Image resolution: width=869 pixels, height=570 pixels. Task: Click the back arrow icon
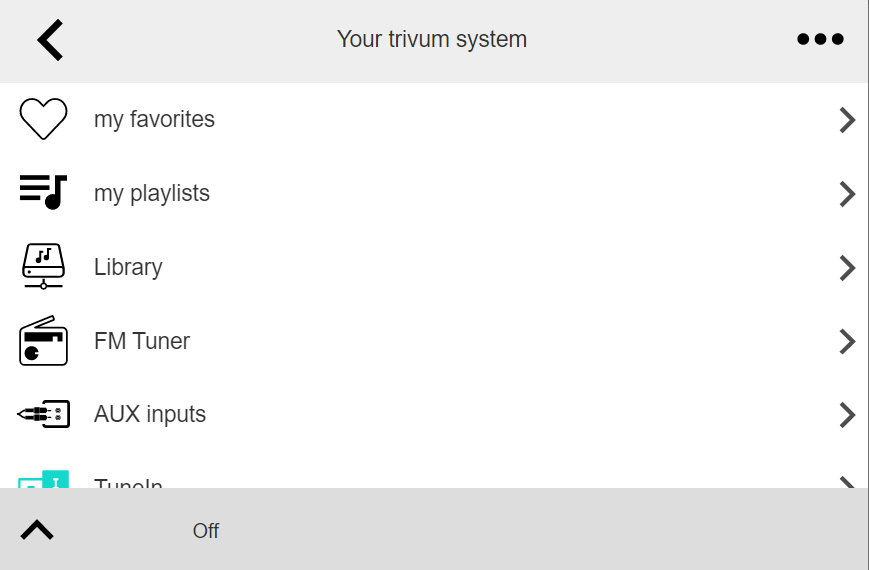pyautogui.click(x=50, y=40)
